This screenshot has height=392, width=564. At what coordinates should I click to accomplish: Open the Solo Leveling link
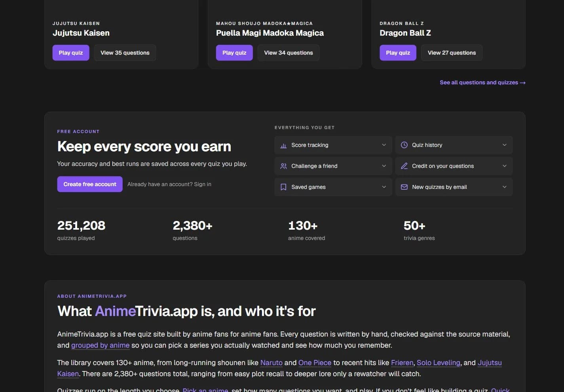[439, 363]
